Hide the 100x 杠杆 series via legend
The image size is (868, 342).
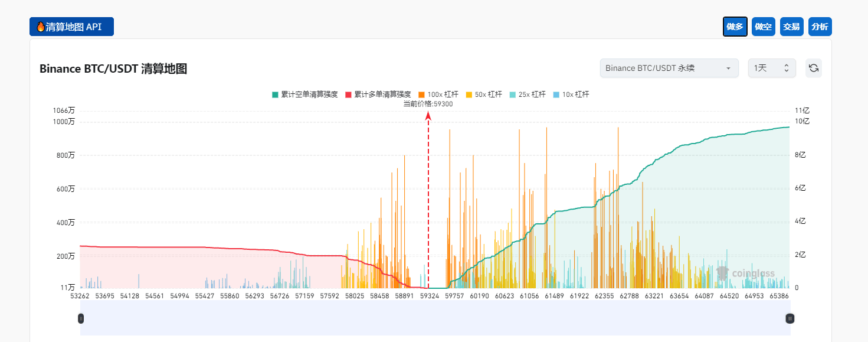click(x=438, y=95)
